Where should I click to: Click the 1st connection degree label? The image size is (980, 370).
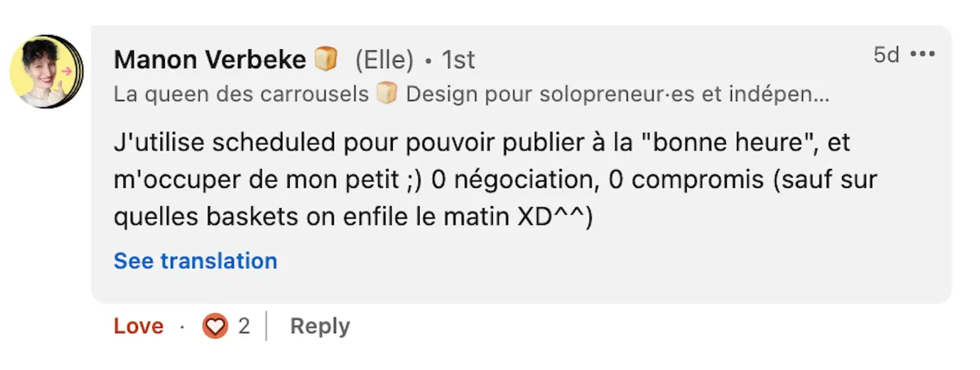point(458,60)
